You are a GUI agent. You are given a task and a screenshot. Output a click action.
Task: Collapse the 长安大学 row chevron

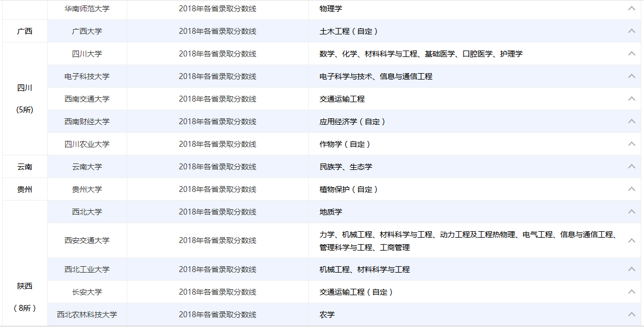pos(632,292)
